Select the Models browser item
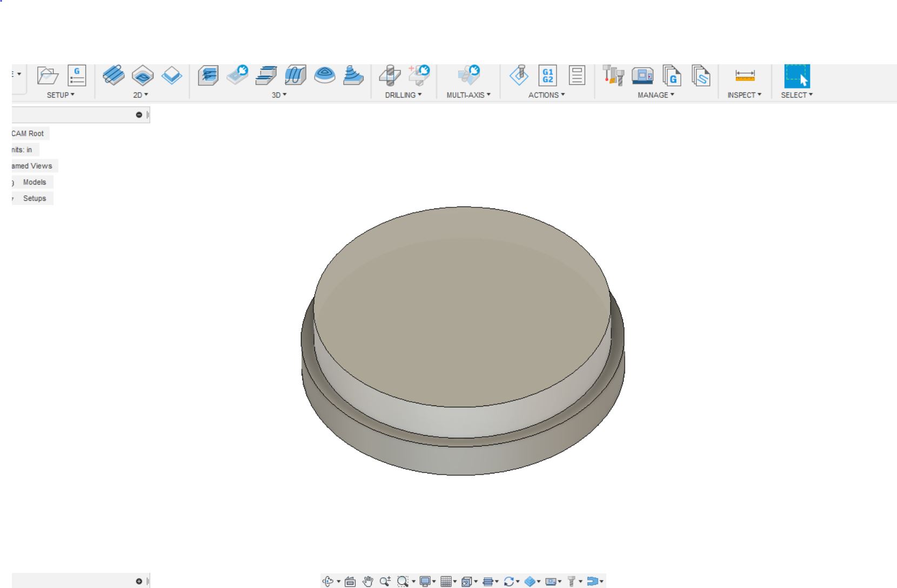The height and width of the screenshot is (588, 897). point(35,183)
